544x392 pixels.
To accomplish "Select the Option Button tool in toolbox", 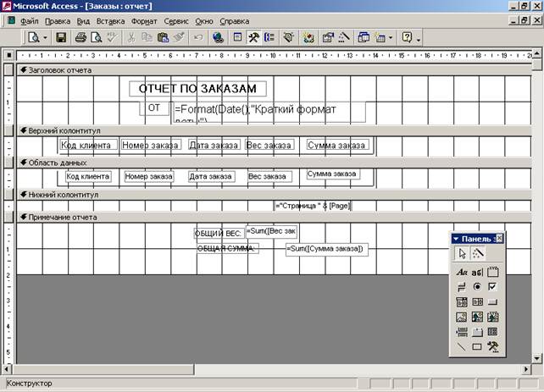I will pos(477,287).
